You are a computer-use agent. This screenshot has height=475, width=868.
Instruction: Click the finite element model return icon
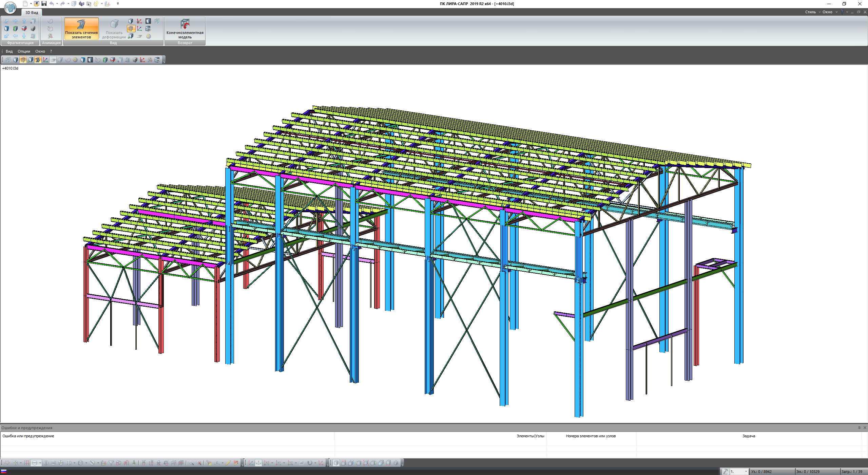(185, 24)
